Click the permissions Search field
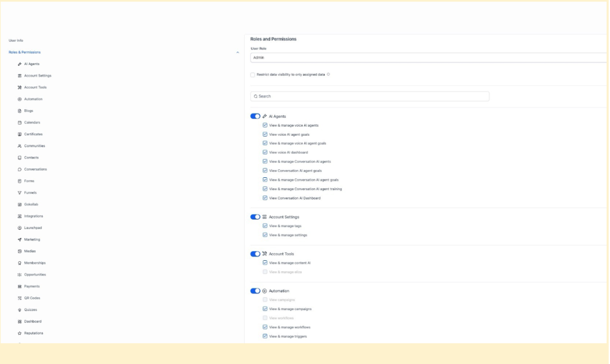Screen dimensions: 610x364 (x=370, y=96)
